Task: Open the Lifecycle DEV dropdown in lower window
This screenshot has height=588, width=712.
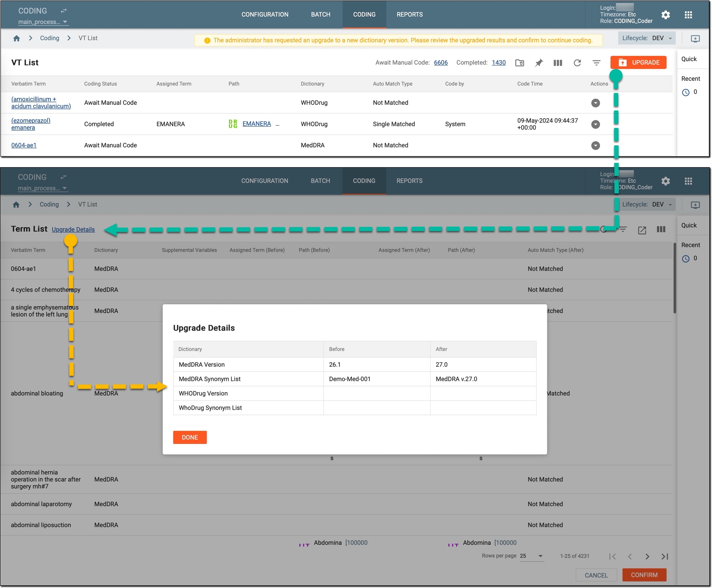Action: coord(646,204)
